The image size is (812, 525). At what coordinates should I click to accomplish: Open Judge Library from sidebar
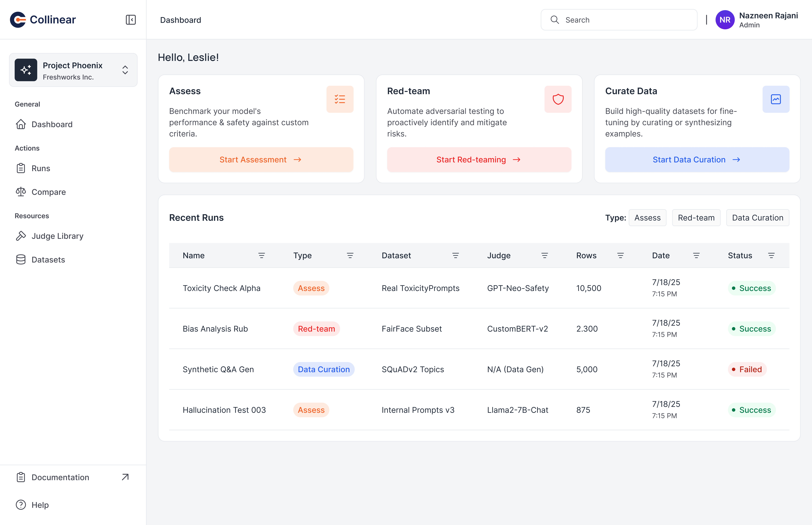[57, 236]
